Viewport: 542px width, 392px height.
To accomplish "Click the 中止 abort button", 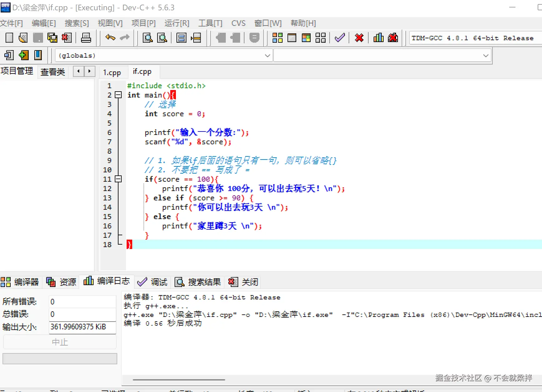I will [x=60, y=342].
